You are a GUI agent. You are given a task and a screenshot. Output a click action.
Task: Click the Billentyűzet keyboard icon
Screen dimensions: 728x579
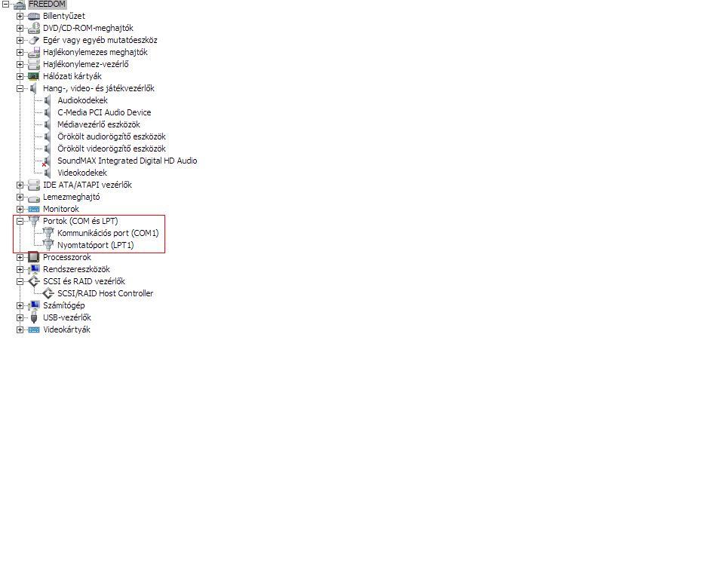click(34, 17)
